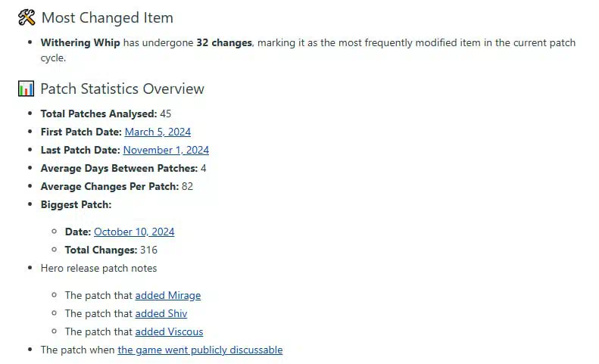This screenshot has height=364, width=599.
Task: Click the bar chart emoji icon
Action: [26, 89]
